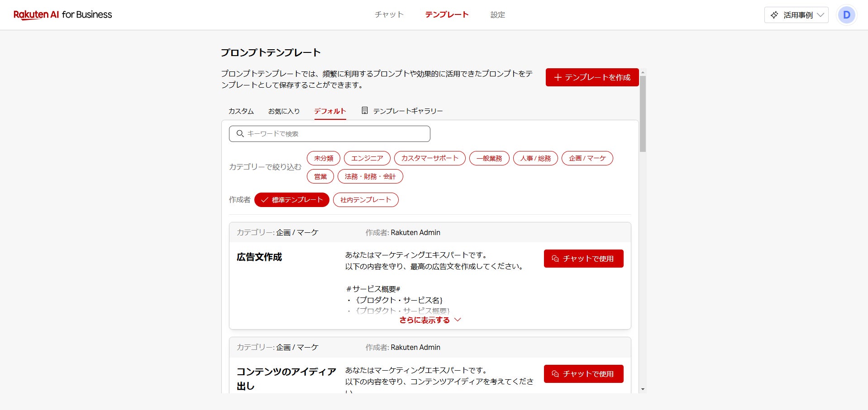Screen dimensions: 868x410
Task: Click the user avatar D icon
Action: [x=846, y=15]
